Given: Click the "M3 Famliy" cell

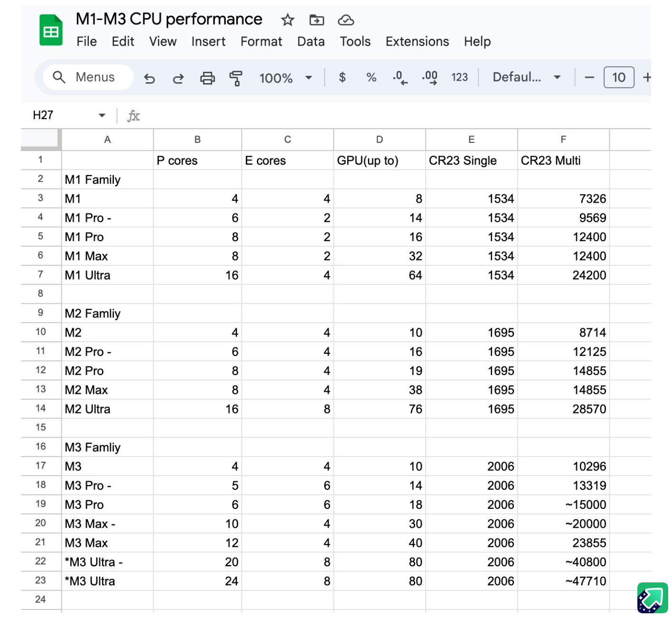Looking at the screenshot, I should [x=107, y=447].
